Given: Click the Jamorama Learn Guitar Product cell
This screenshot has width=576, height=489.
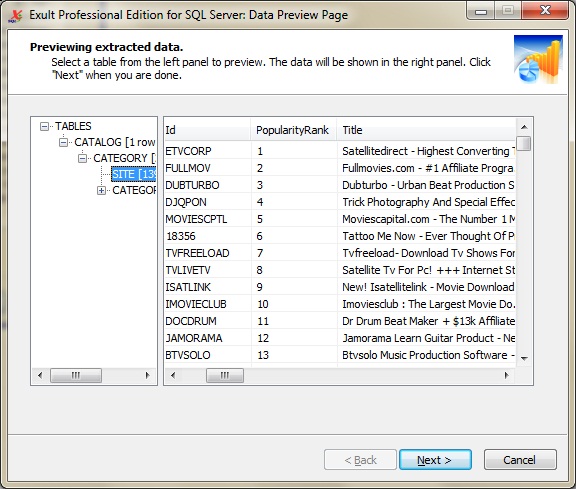Looking at the screenshot, I should coord(426,338).
